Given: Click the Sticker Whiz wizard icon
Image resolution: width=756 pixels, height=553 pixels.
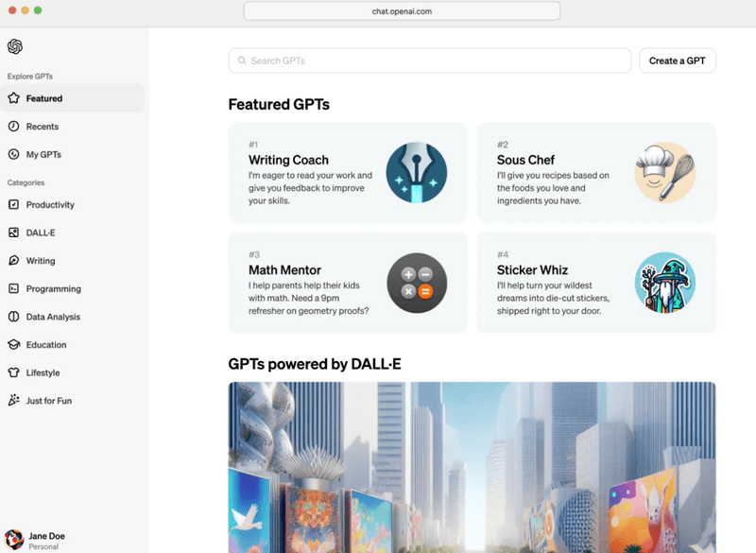Looking at the screenshot, I should point(664,283).
